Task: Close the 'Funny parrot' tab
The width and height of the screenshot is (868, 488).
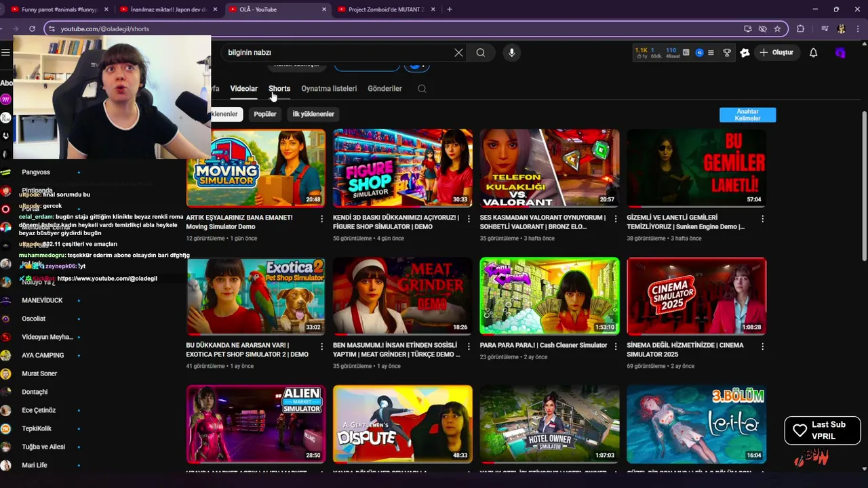Action: coord(106,9)
